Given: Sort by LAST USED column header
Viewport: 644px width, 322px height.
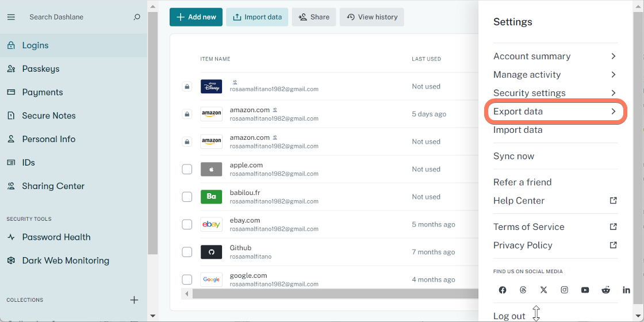Looking at the screenshot, I should pos(426,59).
